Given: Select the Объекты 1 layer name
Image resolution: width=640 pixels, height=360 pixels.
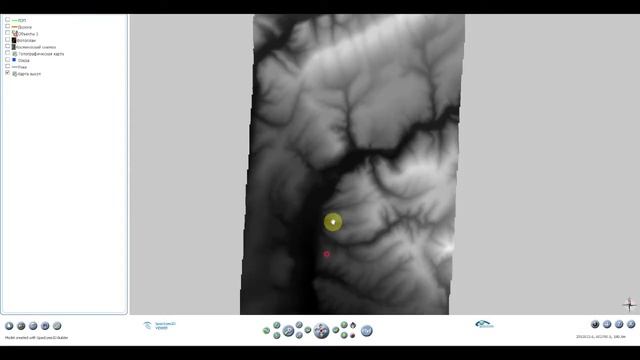Looking at the screenshot, I should 28,34.
